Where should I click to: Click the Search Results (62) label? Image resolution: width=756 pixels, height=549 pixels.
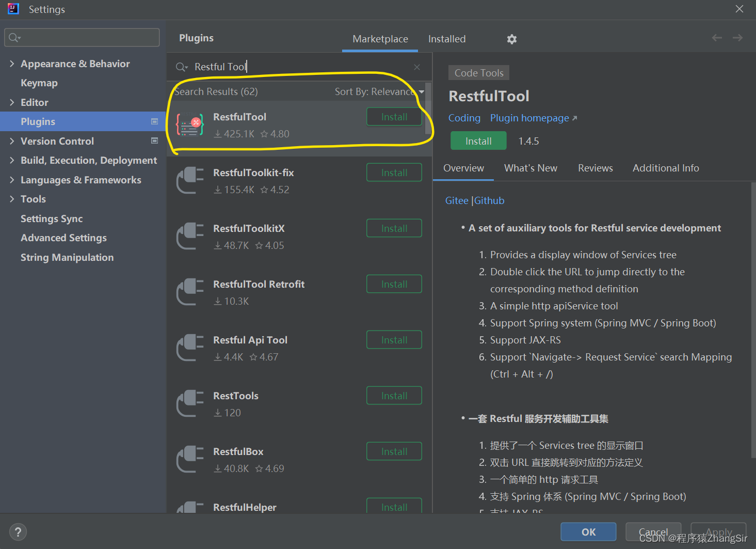pos(216,92)
